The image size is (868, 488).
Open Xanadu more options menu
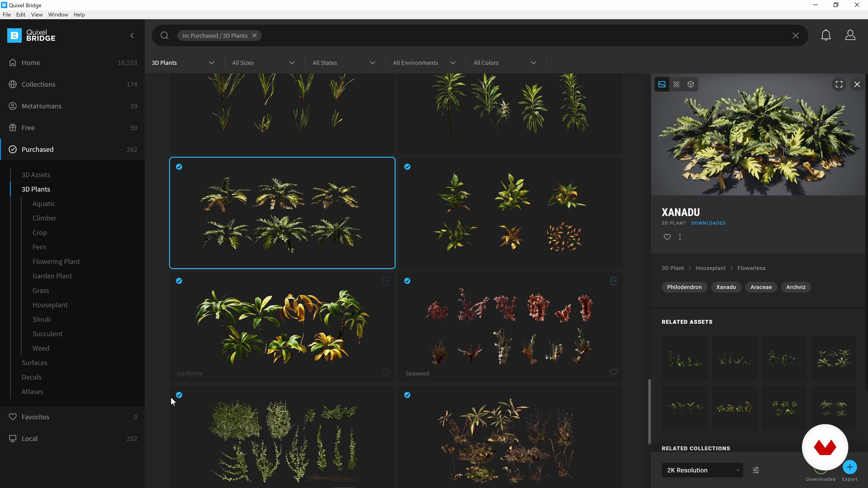[680, 237]
